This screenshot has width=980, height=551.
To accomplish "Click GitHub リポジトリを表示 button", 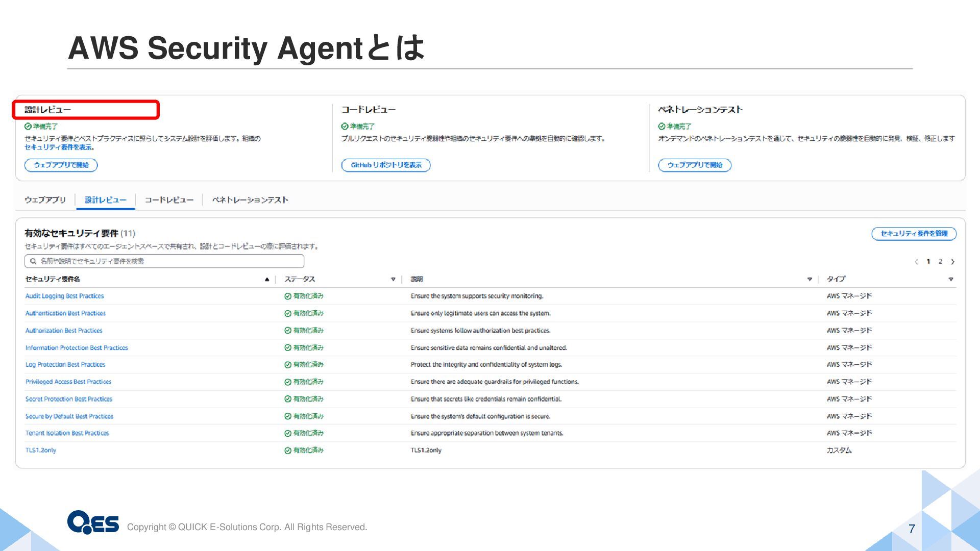I will [x=386, y=165].
